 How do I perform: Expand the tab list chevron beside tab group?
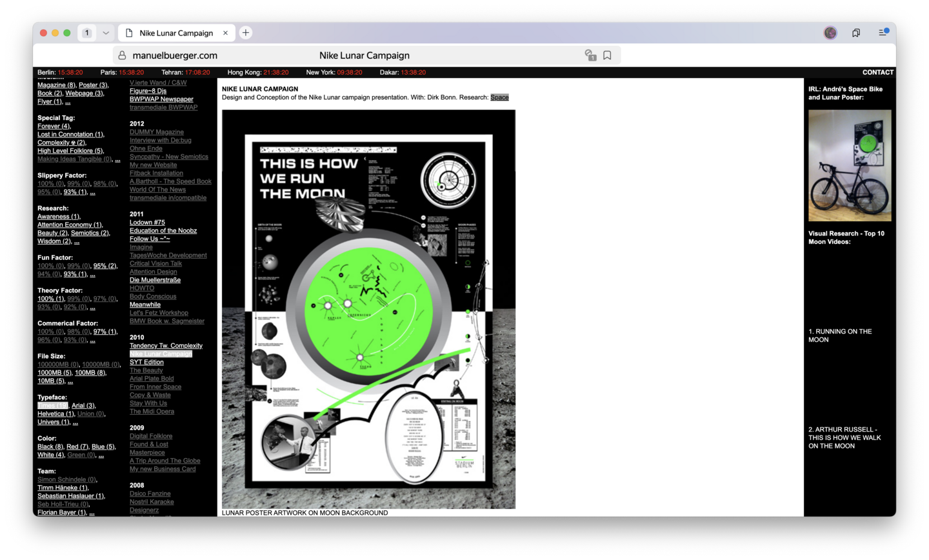[106, 33]
